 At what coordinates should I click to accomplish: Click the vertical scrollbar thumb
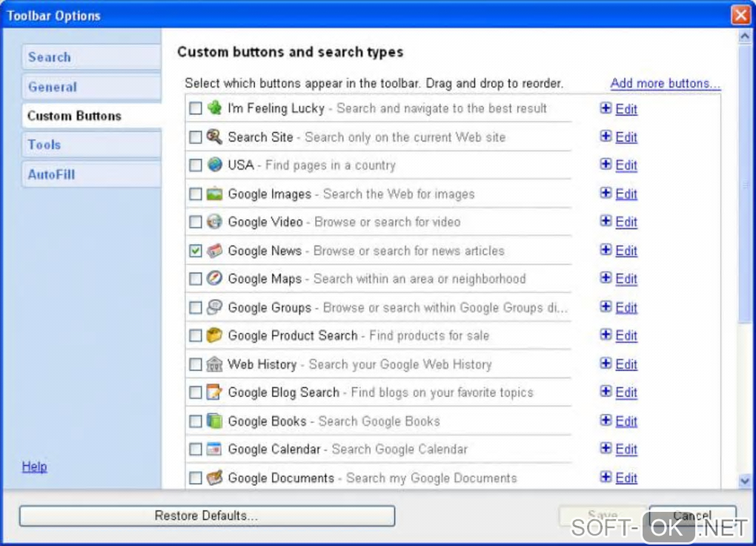(x=745, y=183)
